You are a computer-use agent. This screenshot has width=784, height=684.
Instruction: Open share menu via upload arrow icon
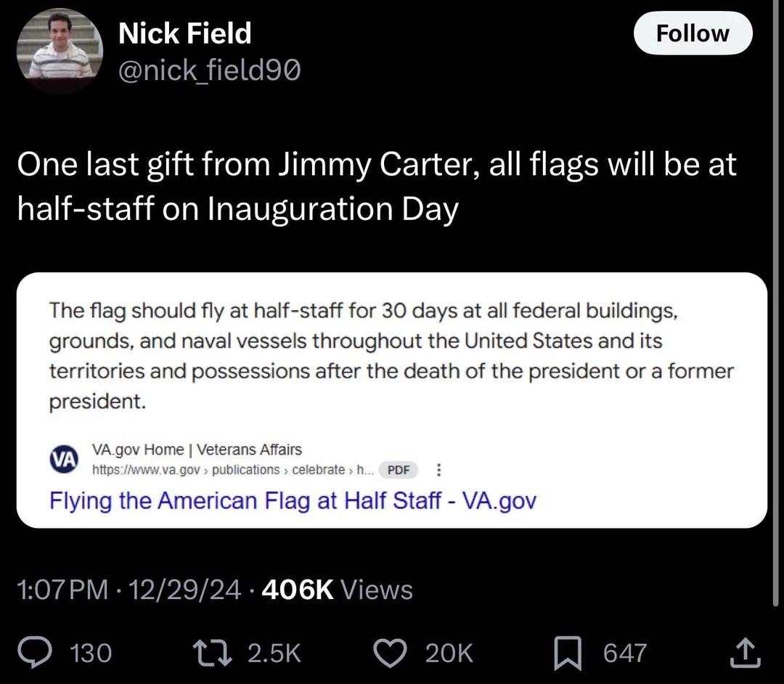745,653
